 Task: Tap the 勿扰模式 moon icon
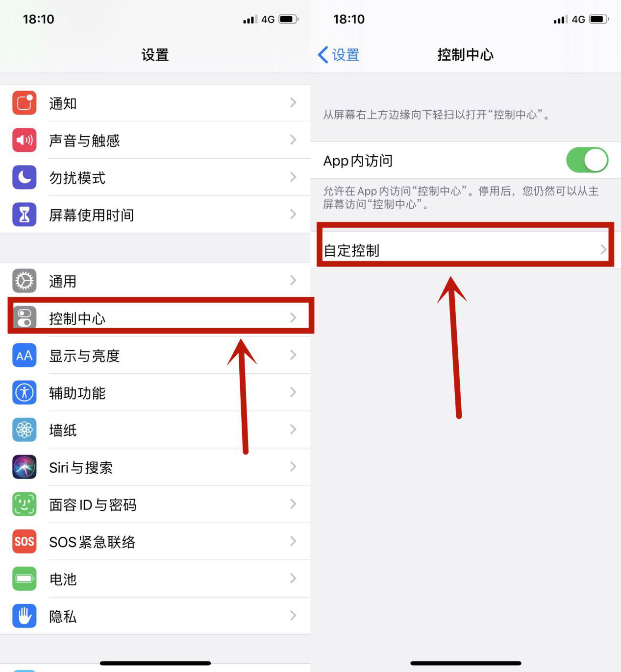(25, 177)
